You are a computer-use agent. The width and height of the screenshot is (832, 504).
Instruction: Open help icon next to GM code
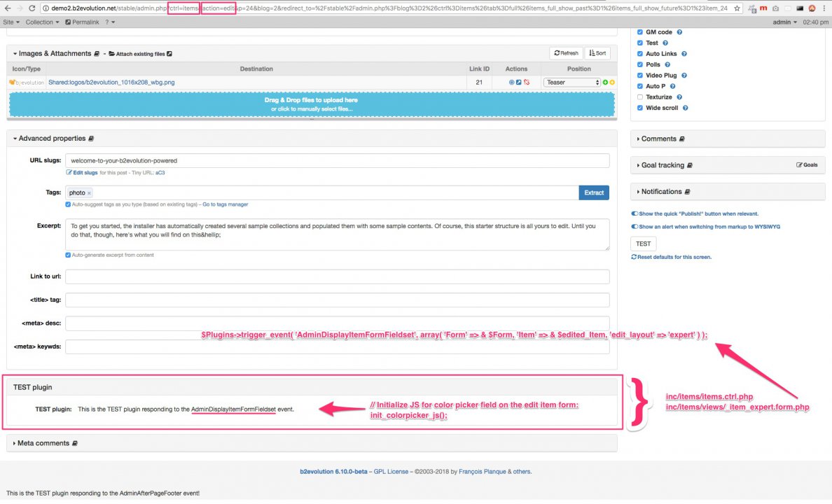point(679,32)
